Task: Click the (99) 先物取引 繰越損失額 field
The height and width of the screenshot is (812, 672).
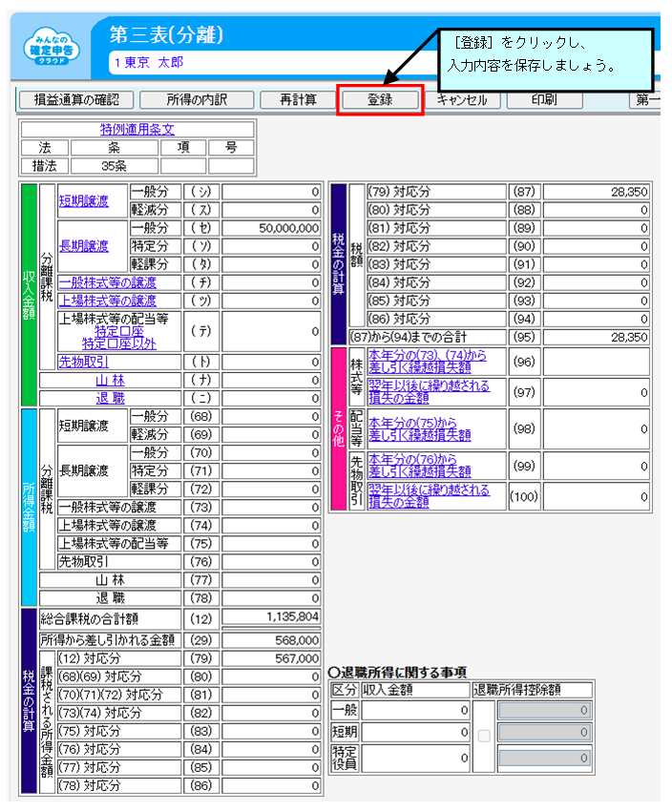Action: click(596, 466)
